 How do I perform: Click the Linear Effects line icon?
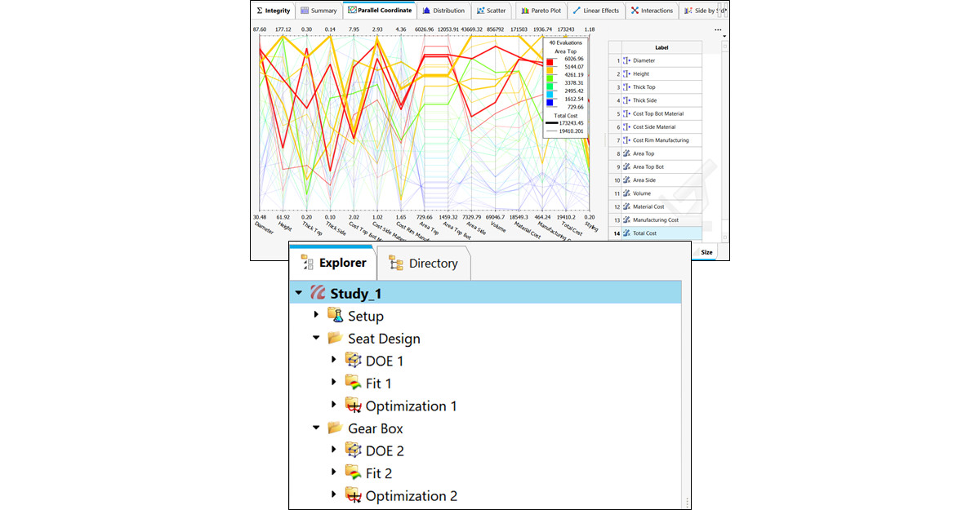pyautogui.click(x=577, y=11)
